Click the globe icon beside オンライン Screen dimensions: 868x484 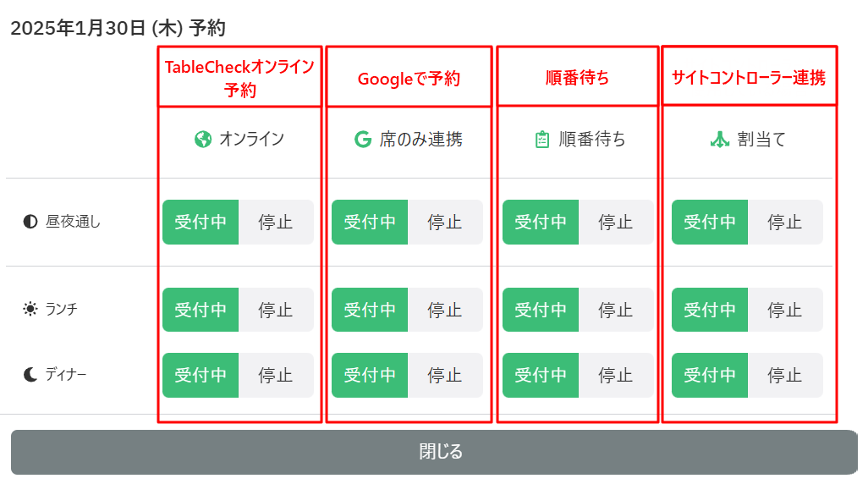(x=202, y=140)
